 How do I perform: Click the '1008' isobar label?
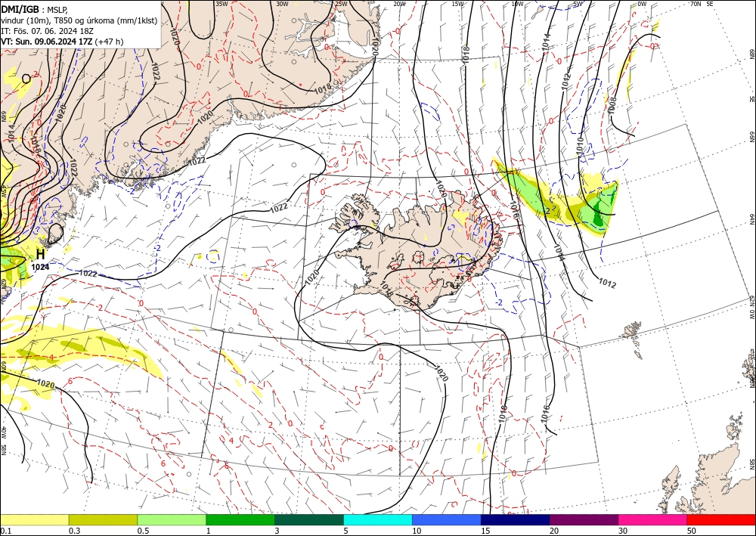[612, 106]
